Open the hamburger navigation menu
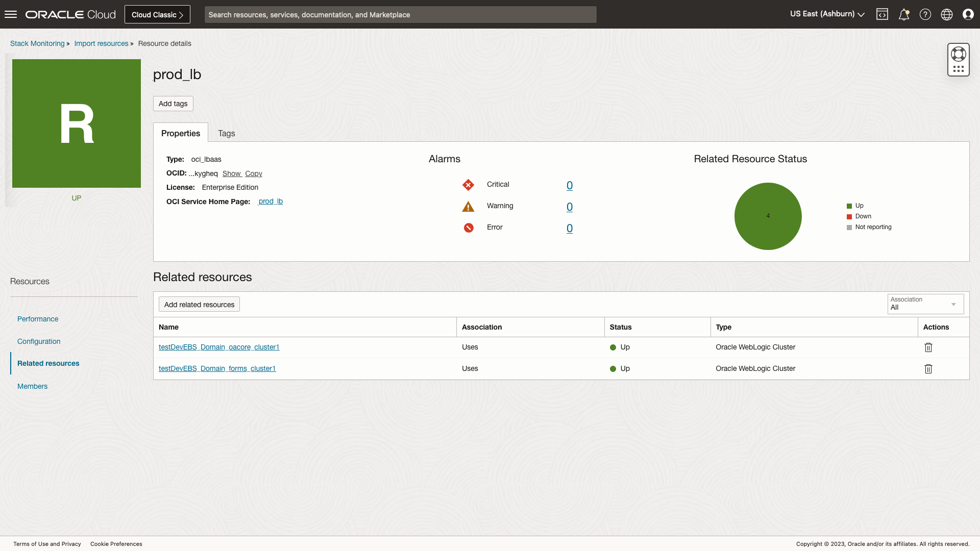The image size is (980, 551). tap(11, 14)
